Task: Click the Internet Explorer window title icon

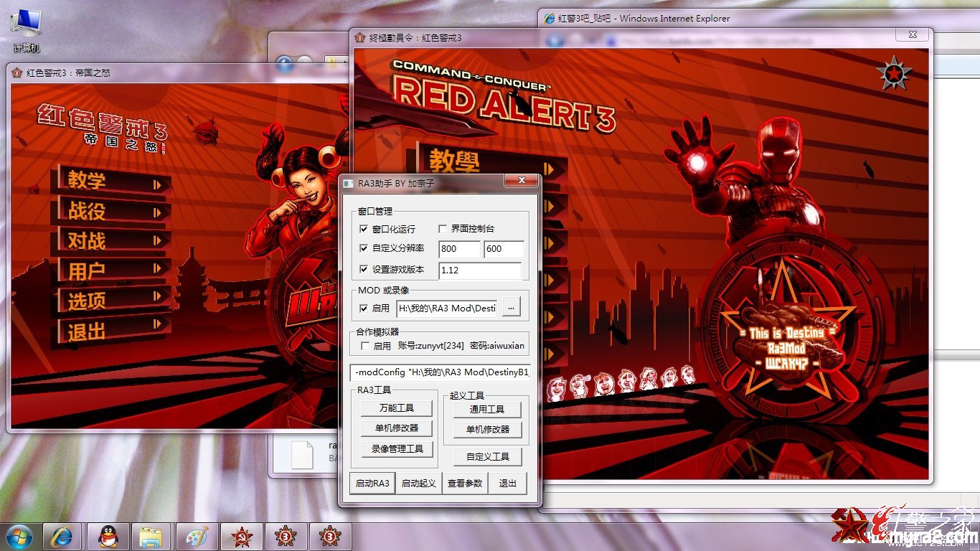Action: pyautogui.click(x=550, y=18)
